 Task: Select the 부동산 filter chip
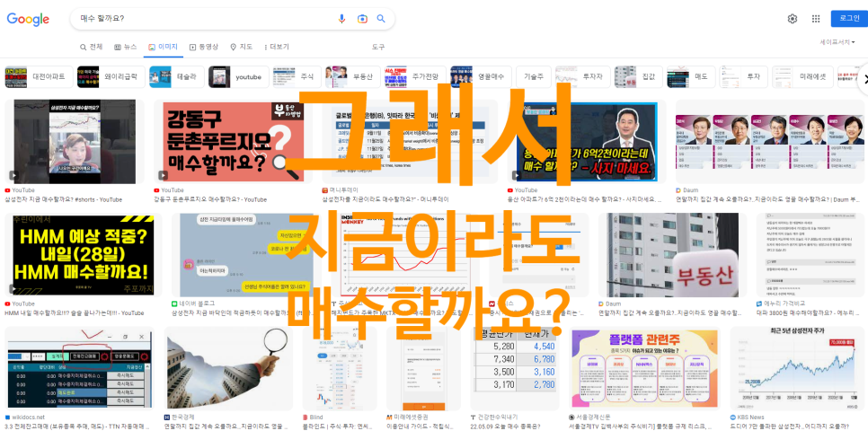[352, 77]
